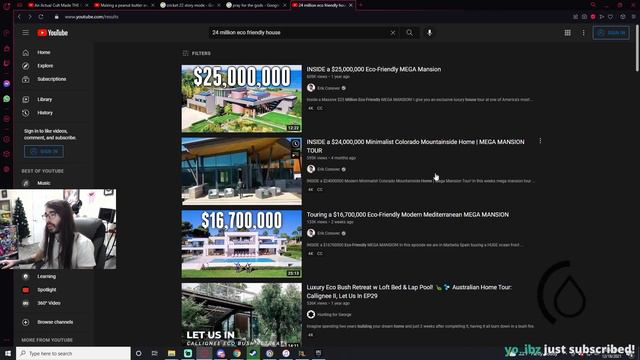Click Erik Conover channel name under $16,700,000 video
Screen dimensions: 640x360
[329, 233]
